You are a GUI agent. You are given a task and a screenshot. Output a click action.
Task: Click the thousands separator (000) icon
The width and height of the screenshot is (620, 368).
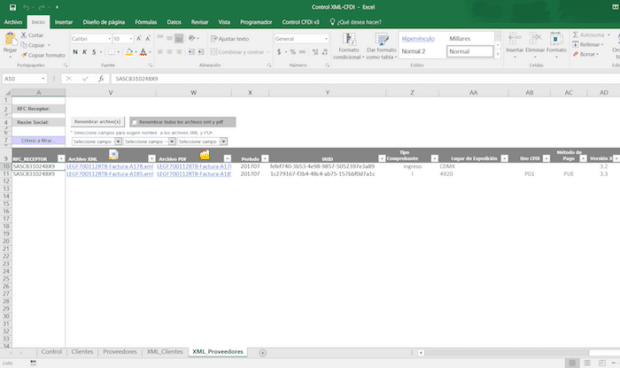tap(302, 52)
